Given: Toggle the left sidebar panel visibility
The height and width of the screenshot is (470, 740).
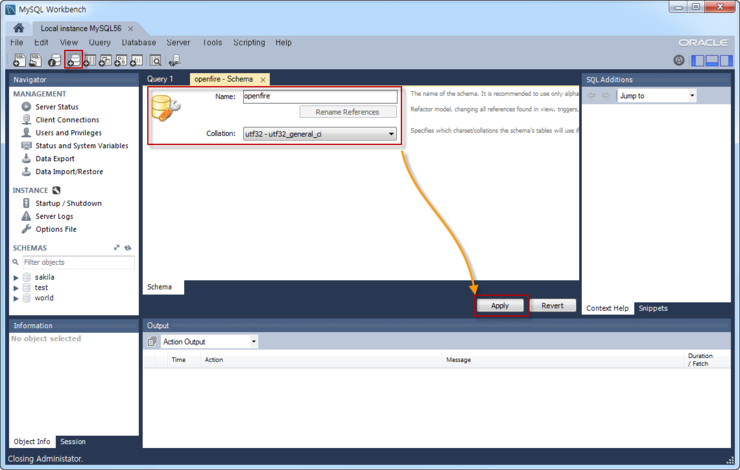Looking at the screenshot, I should [697, 60].
